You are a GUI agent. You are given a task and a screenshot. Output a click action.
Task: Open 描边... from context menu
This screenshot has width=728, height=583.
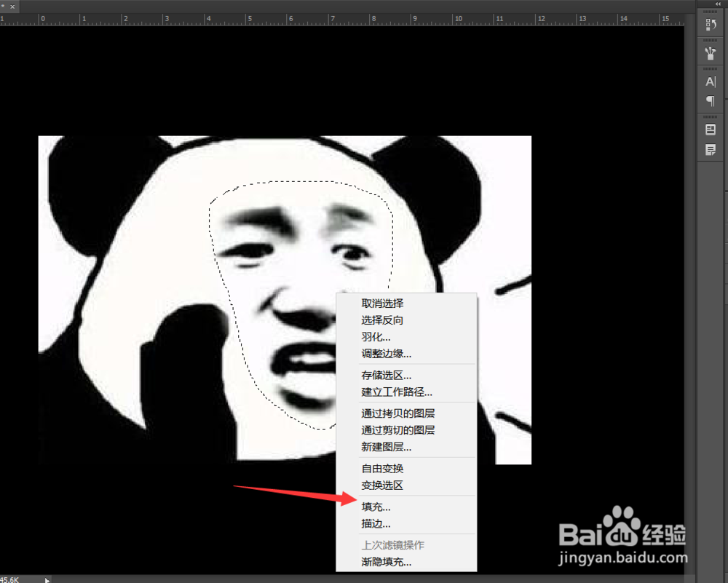406,523
